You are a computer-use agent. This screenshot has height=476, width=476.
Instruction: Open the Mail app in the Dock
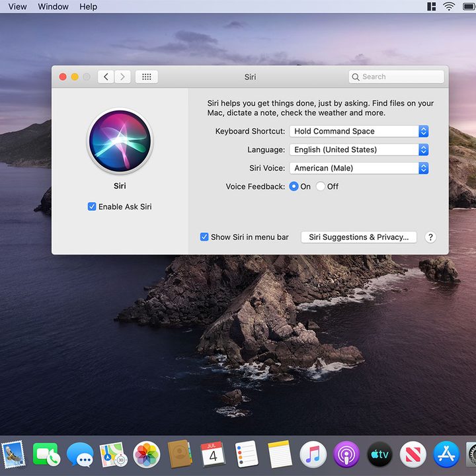13,454
